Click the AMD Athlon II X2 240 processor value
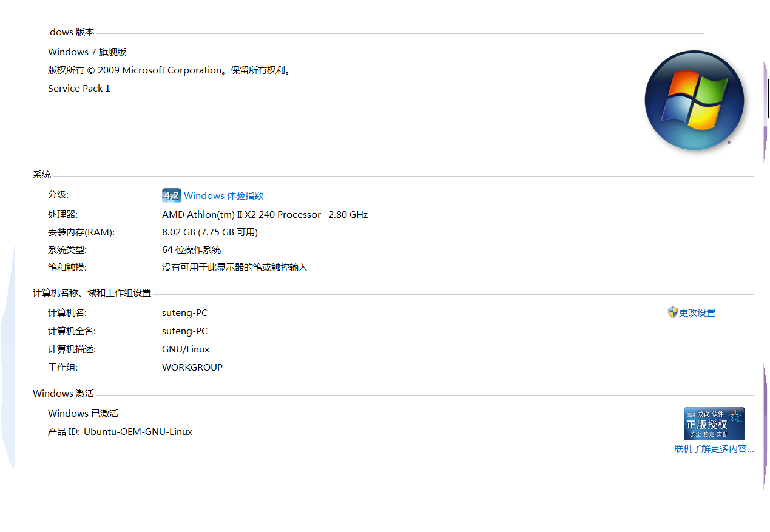Viewport: 770px width, 532px height. 265,214
